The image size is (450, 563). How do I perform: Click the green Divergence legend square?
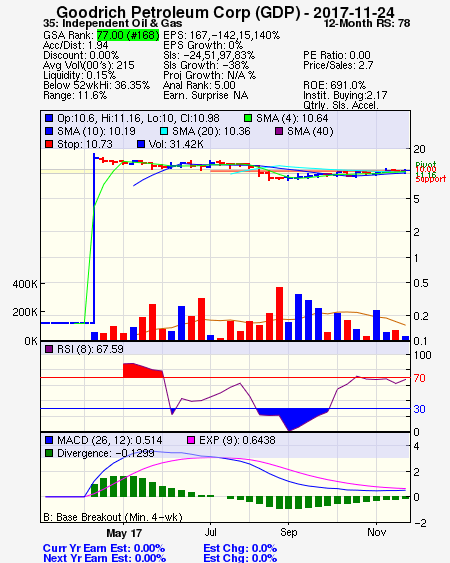pyautogui.click(x=49, y=453)
